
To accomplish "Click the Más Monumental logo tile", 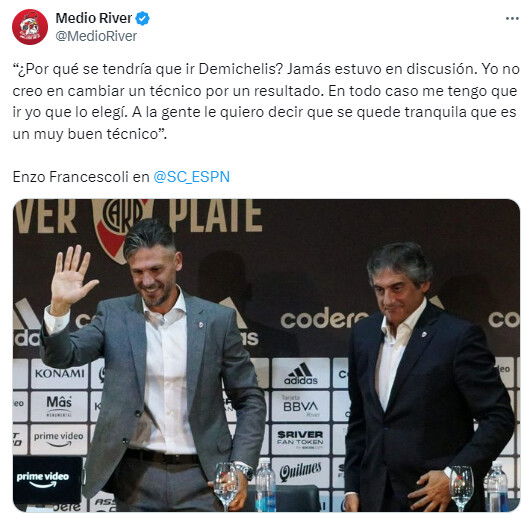I will tap(59, 406).
